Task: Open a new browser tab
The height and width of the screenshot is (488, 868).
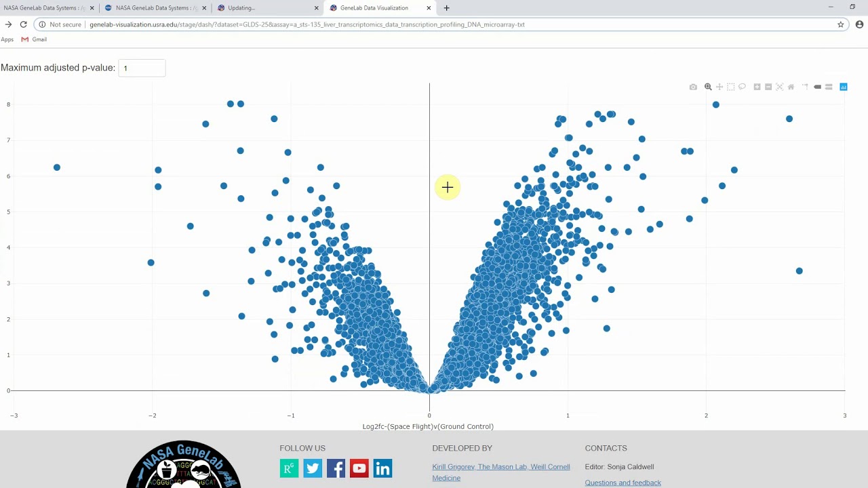Action: click(x=446, y=8)
